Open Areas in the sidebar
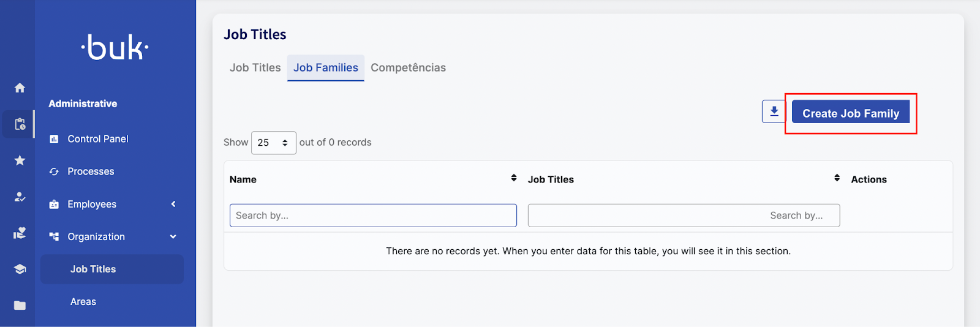The image size is (980, 327). pyautogui.click(x=83, y=302)
